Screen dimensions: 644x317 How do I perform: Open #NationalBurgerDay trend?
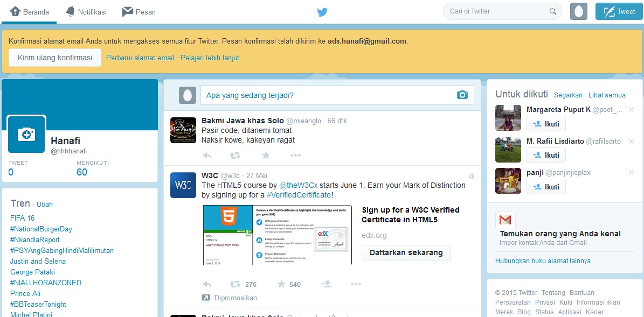pyautogui.click(x=41, y=229)
